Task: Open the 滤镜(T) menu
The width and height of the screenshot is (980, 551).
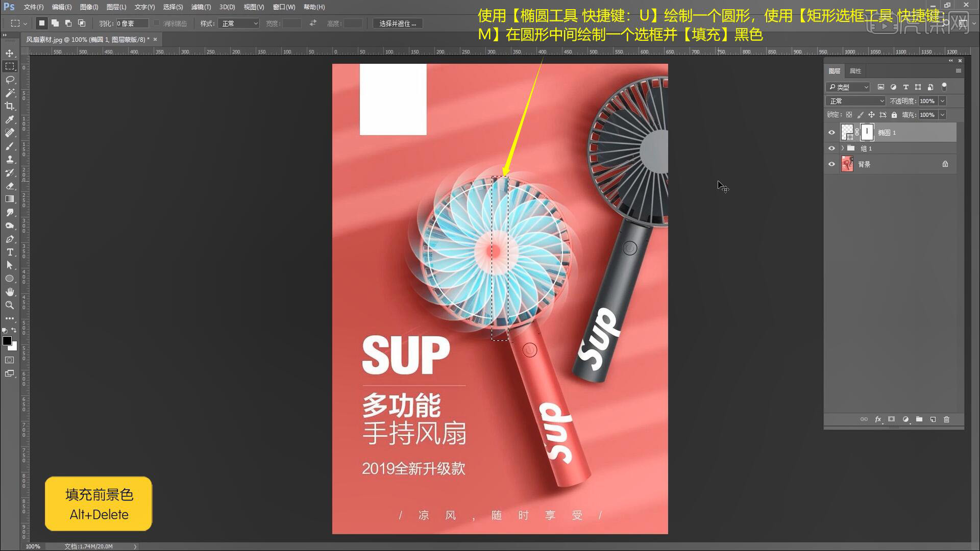Action: tap(201, 7)
